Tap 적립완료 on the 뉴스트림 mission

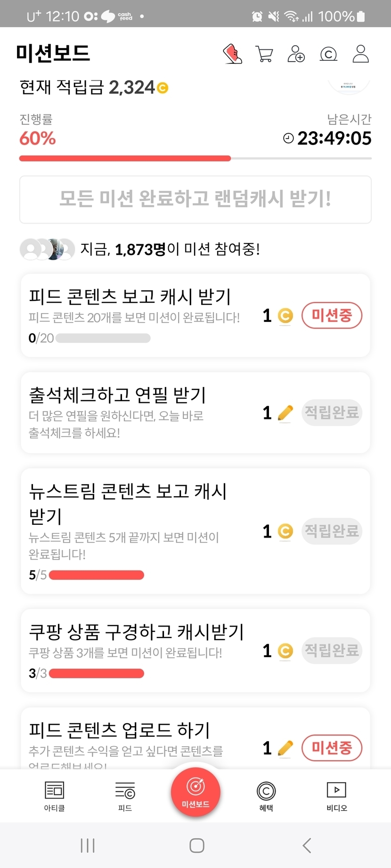(332, 531)
